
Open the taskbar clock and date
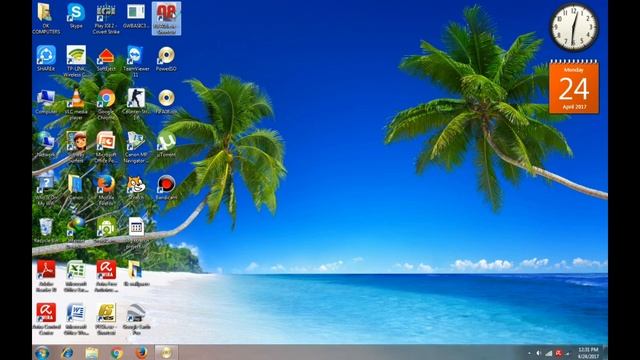click(x=589, y=353)
